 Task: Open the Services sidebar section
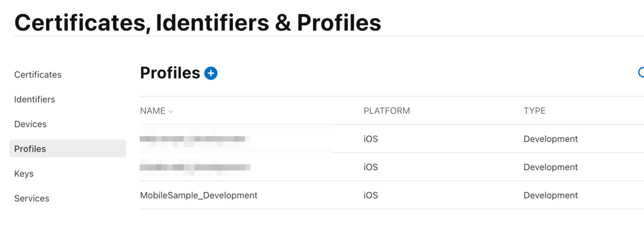32,198
